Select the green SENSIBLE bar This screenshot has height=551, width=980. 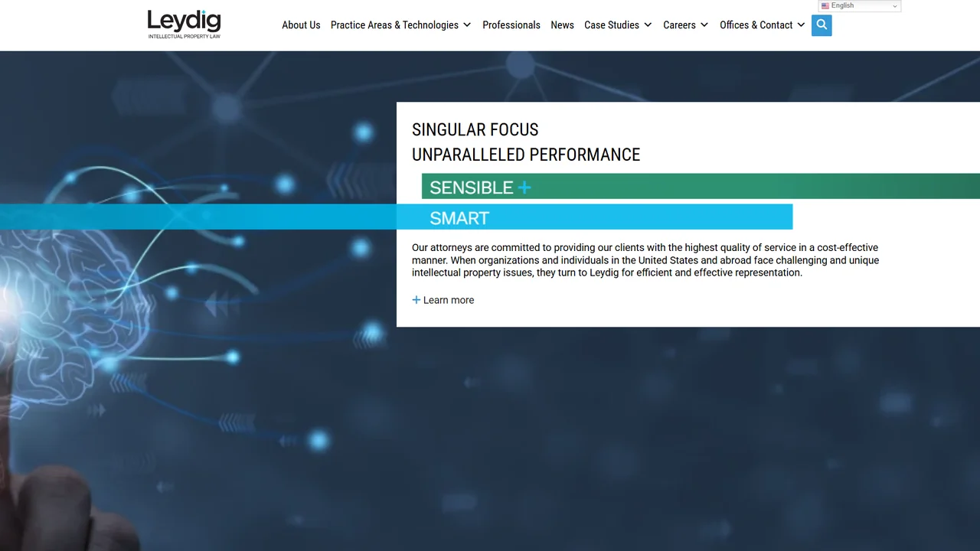pos(701,186)
